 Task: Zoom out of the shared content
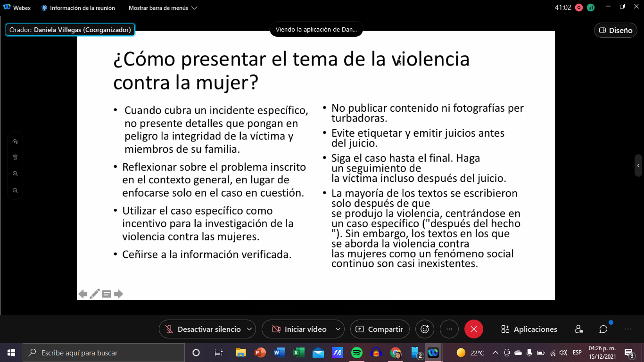click(15, 190)
